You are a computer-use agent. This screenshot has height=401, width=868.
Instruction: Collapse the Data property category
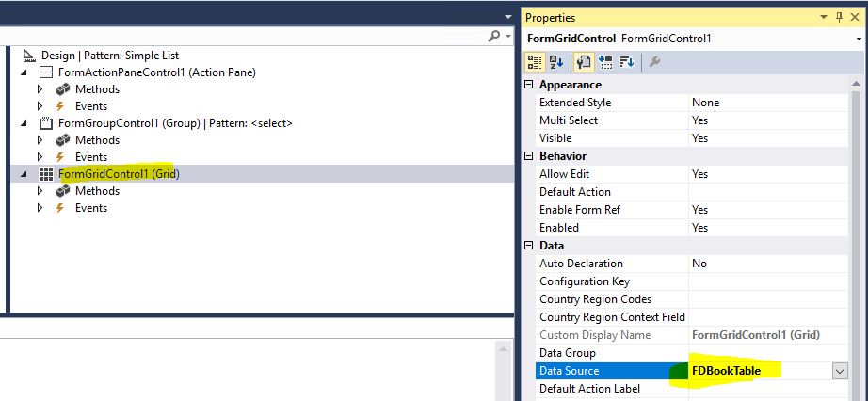[x=528, y=246]
